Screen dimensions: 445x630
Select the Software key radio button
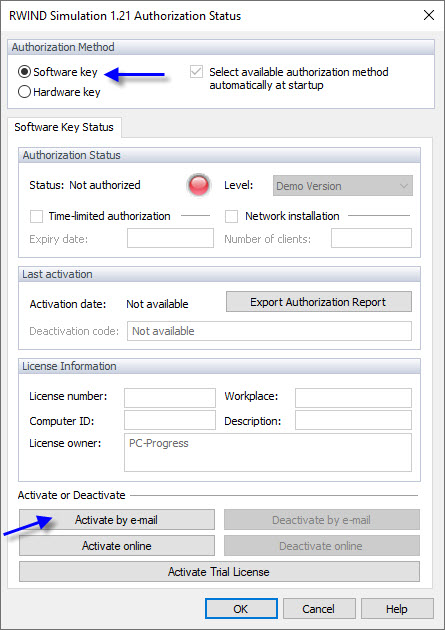coord(24,72)
